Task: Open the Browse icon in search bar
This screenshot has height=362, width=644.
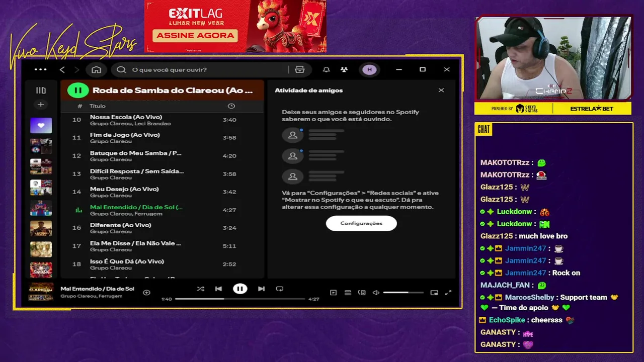Action: coord(300,69)
